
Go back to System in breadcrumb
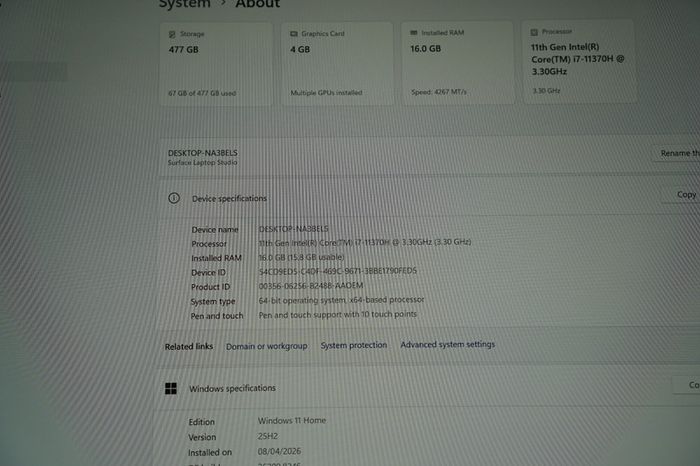tap(184, 4)
